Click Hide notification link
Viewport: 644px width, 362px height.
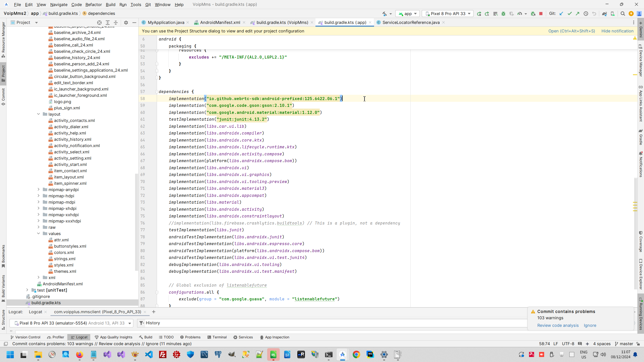[x=617, y=31]
